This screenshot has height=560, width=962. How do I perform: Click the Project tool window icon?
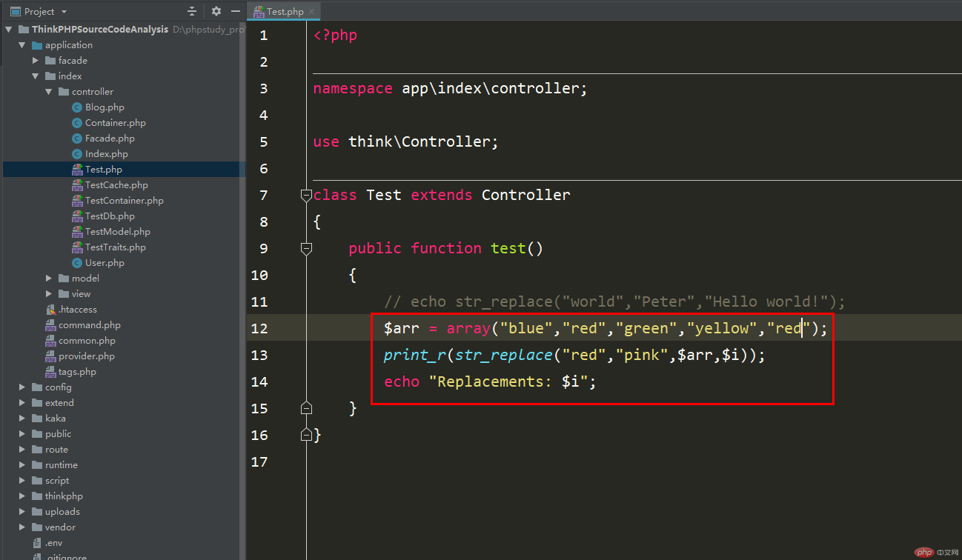[15, 11]
